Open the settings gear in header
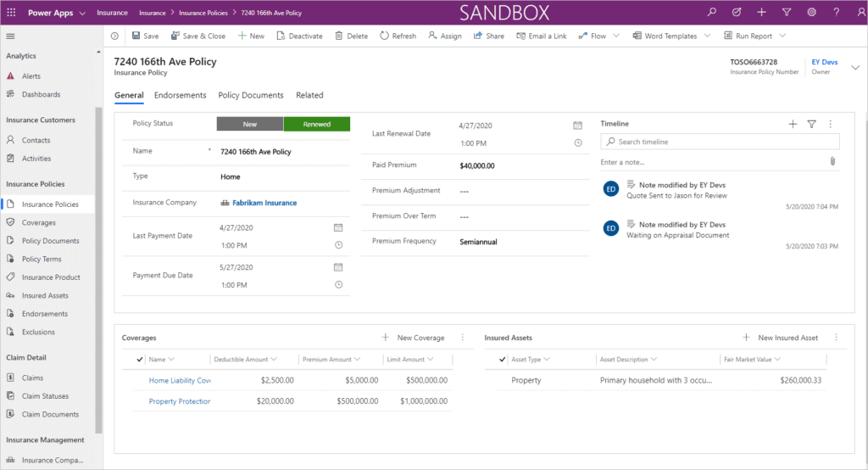Image resolution: width=868 pixels, height=470 pixels. click(811, 13)
